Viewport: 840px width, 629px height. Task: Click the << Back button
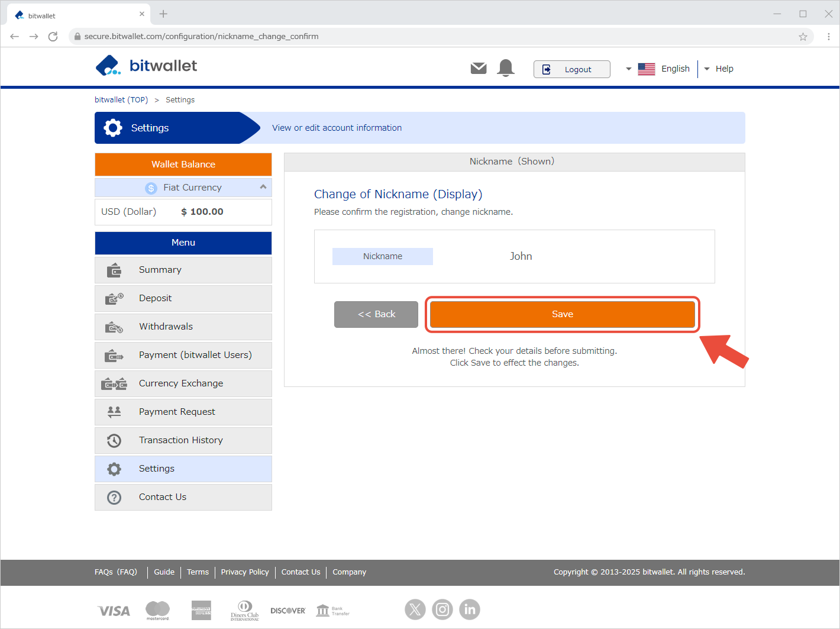[376, 314]
